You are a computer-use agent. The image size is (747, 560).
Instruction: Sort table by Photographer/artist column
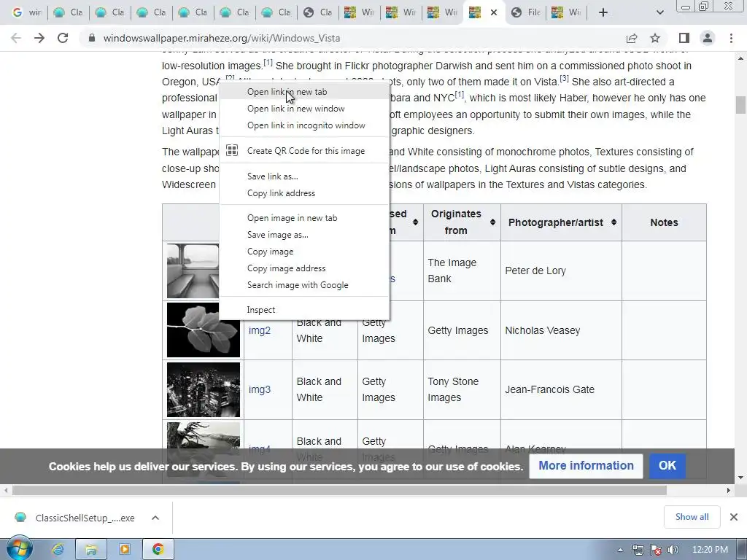pos(614,222)
